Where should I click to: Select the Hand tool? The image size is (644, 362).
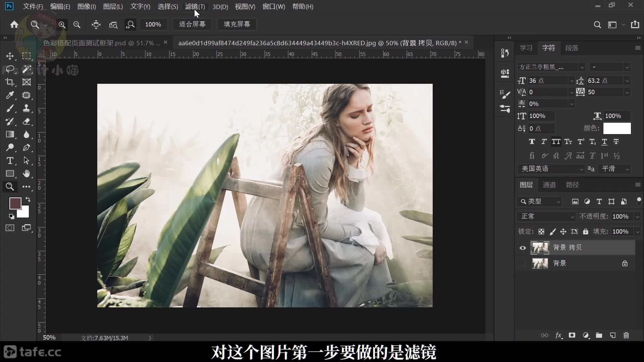(x=26, y=174)
